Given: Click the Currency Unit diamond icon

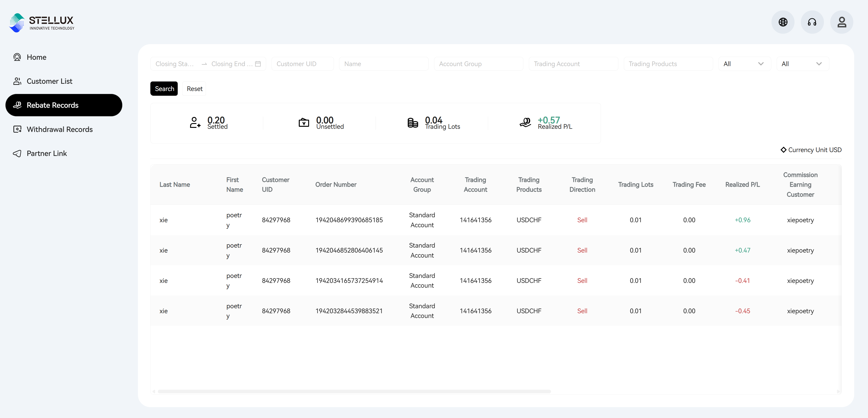Looking at the screenshot, I should [x=783, y=150].
